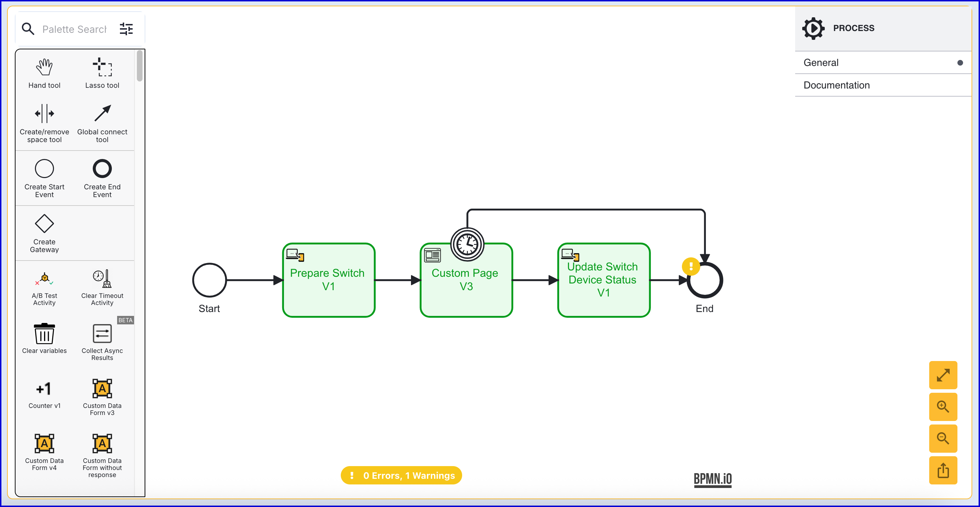Click Create Gateway diamond icon

pos(44,223)
